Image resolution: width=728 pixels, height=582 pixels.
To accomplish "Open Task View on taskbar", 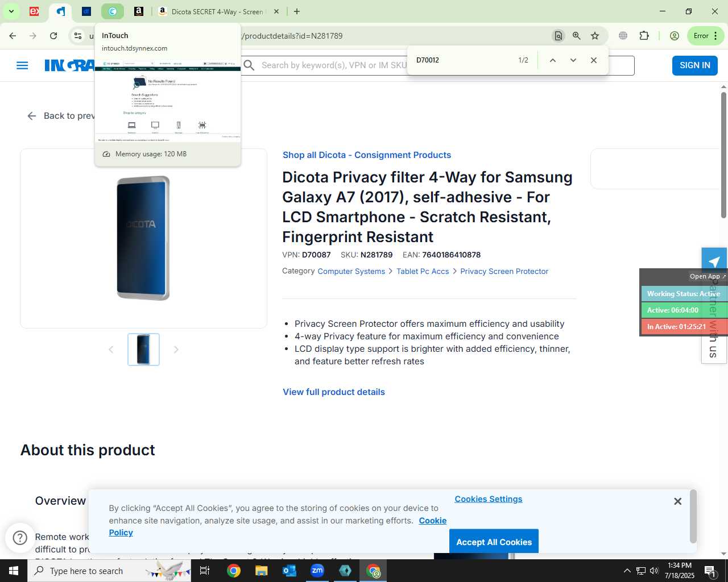I will (205, 571).
